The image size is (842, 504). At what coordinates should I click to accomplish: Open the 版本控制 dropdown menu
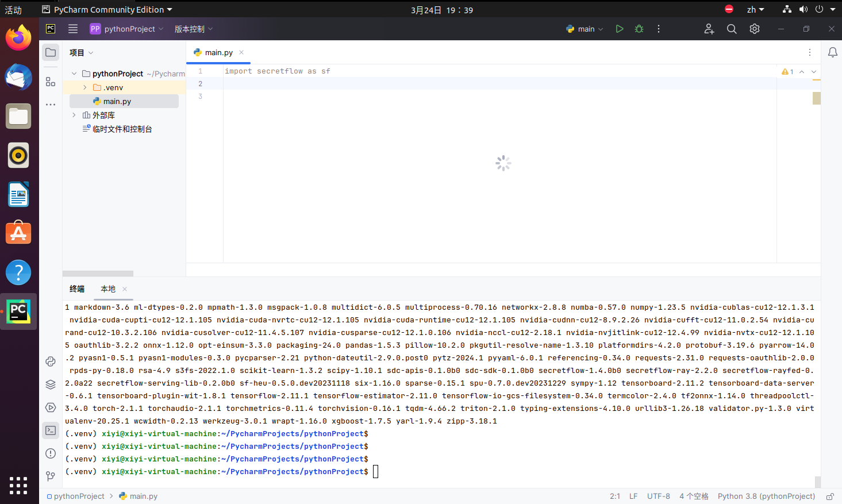pos(193,29)
